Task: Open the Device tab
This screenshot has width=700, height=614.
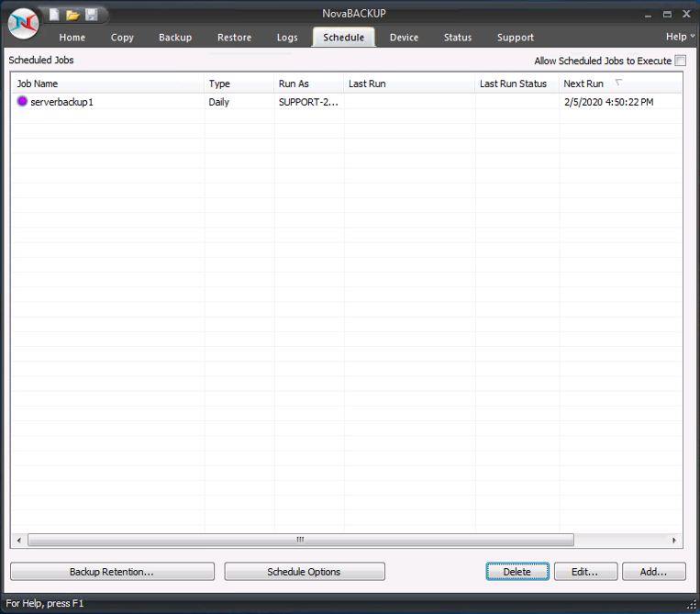Action: click(404, 38)
